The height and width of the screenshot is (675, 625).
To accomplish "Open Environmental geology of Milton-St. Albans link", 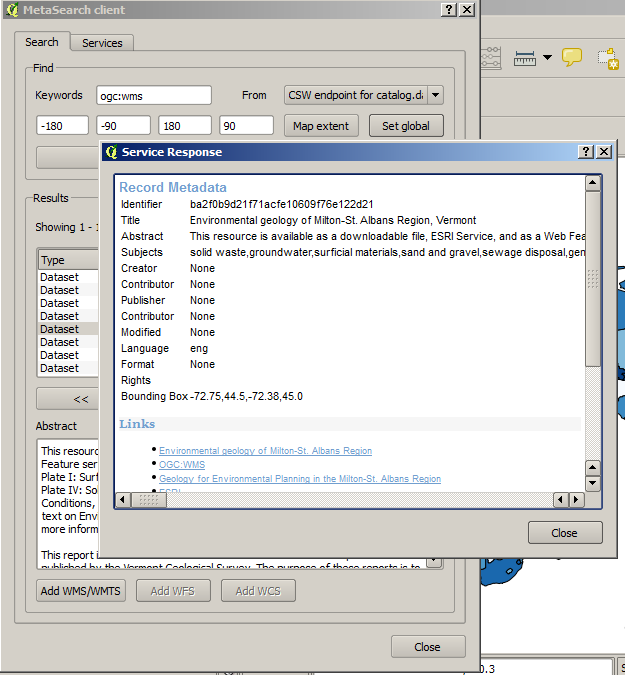I will 265,451.
